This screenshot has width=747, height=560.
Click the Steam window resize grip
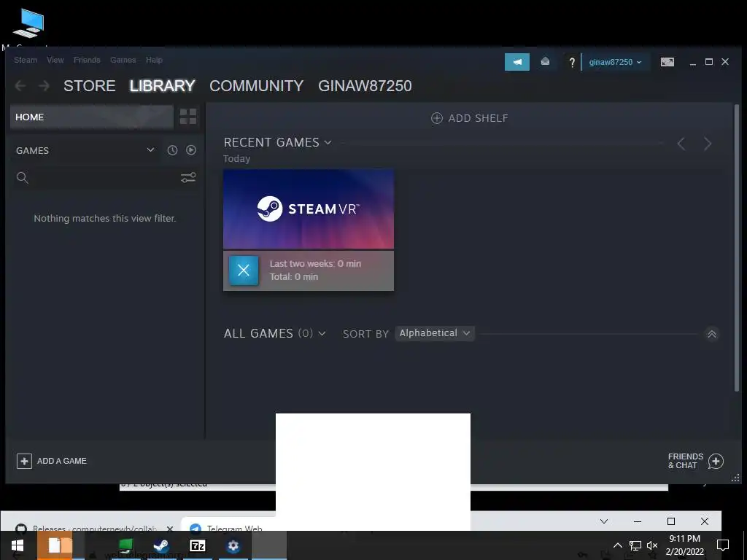735,478
